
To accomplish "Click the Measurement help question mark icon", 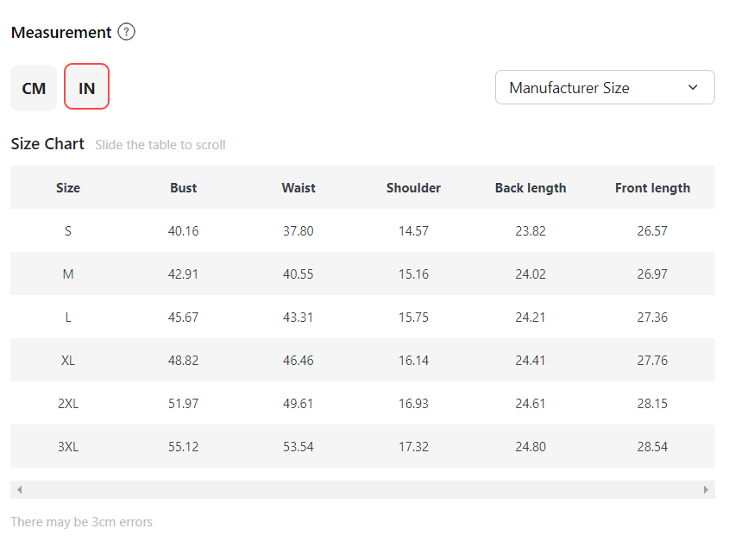I will [127, 33].
